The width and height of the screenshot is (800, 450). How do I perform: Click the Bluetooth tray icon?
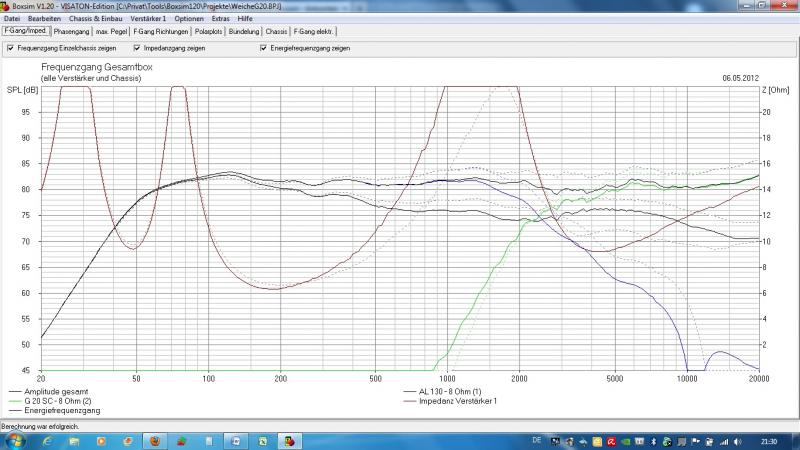point(653,440)
